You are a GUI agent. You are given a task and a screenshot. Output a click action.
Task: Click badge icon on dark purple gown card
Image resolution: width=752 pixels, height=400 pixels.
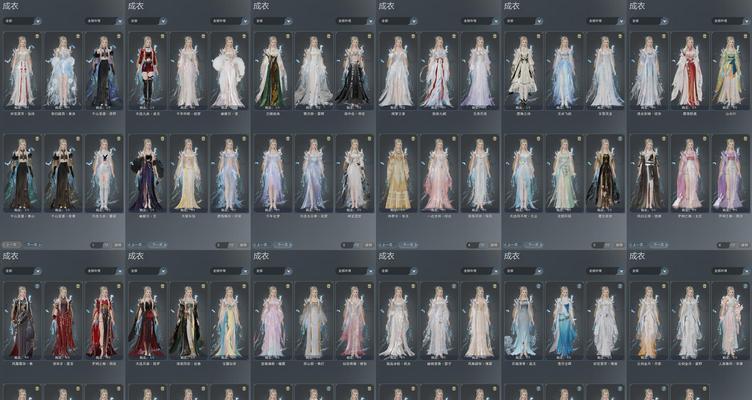(163, 139)
